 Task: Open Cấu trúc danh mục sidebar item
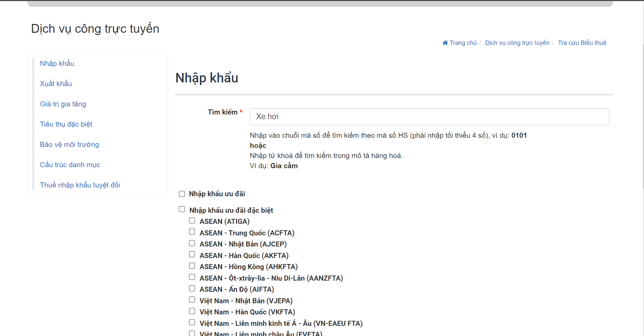tap(70, 165)
